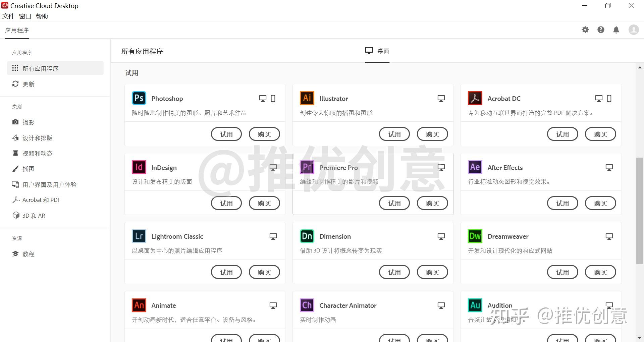Open the notifications bell icon
The width and height of the screenshot is (644, 342).
[x=616, y=30]
